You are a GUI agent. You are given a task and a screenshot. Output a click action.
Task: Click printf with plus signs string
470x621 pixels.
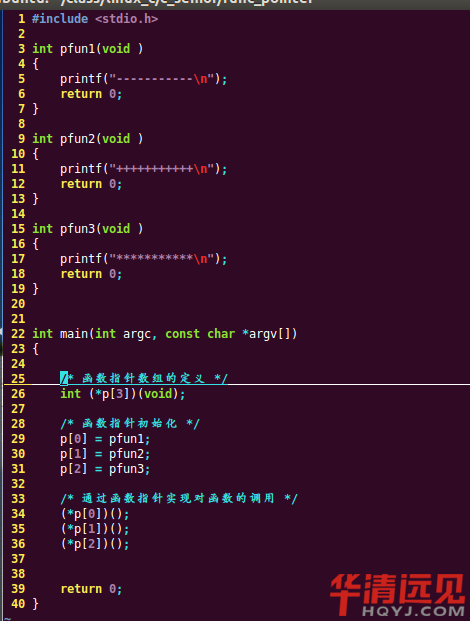click(x=144, y=169)
